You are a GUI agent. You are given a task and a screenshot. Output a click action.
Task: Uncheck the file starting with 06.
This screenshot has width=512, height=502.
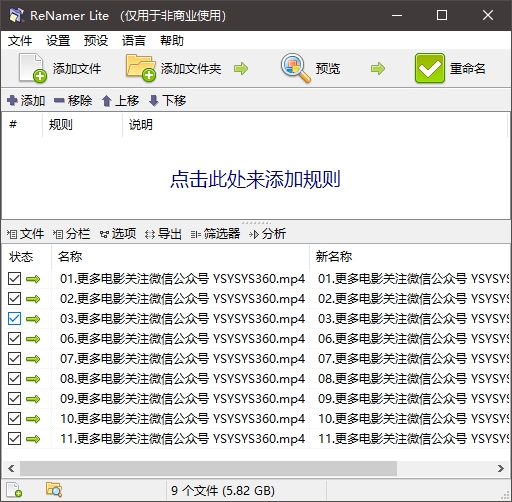[14, 339]
